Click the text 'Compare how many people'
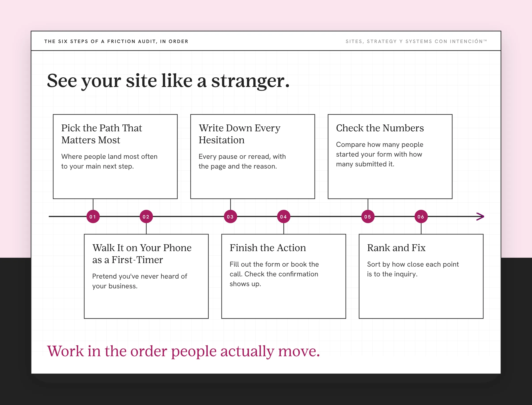The image size is (532, 405). click(x=380, y=145)
